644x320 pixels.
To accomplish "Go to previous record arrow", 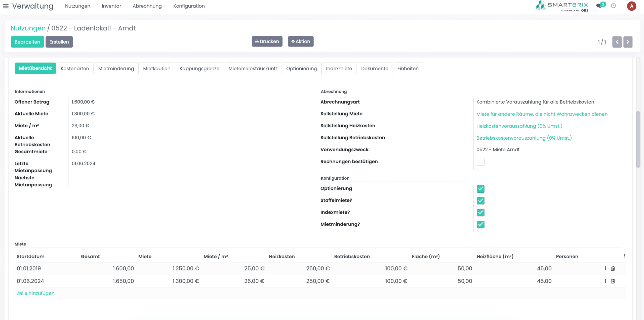I will click(x=617, y=42).
